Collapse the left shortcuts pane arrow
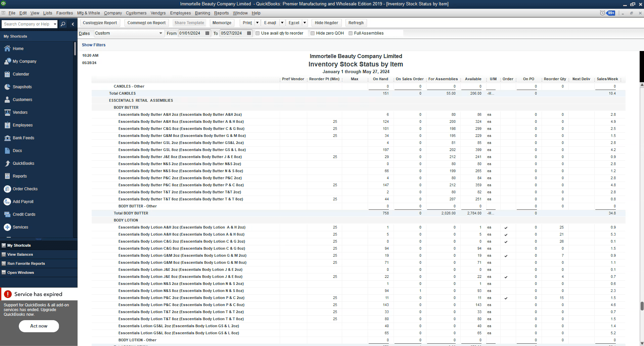The height and width of the screenshot is (346, 644). point(73,24)
